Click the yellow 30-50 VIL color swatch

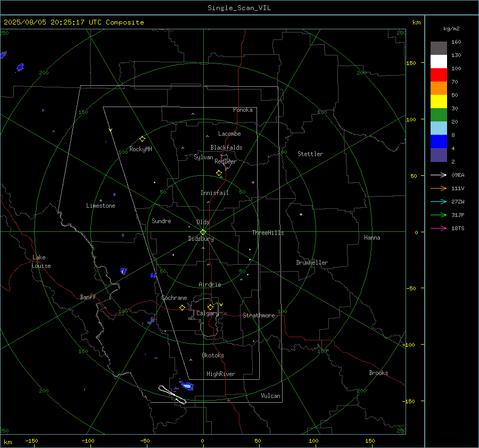point(439,102)
